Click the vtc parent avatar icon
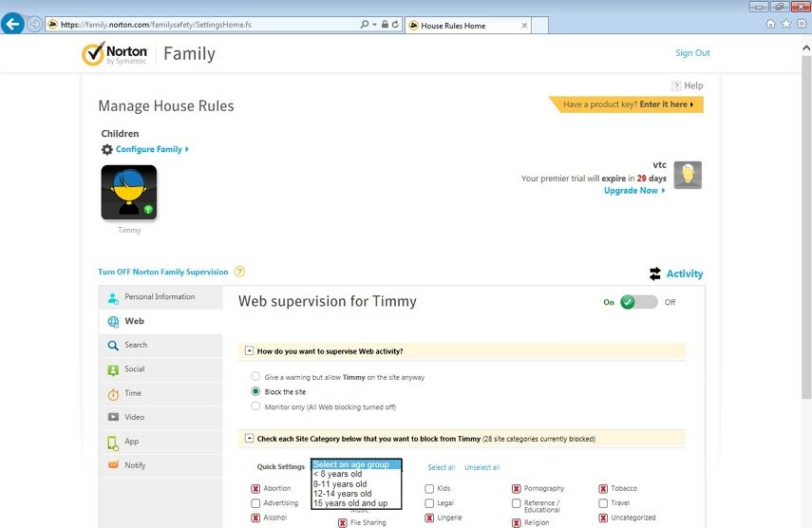The height and width of the screenshot is (528, 812). point(688,175)
